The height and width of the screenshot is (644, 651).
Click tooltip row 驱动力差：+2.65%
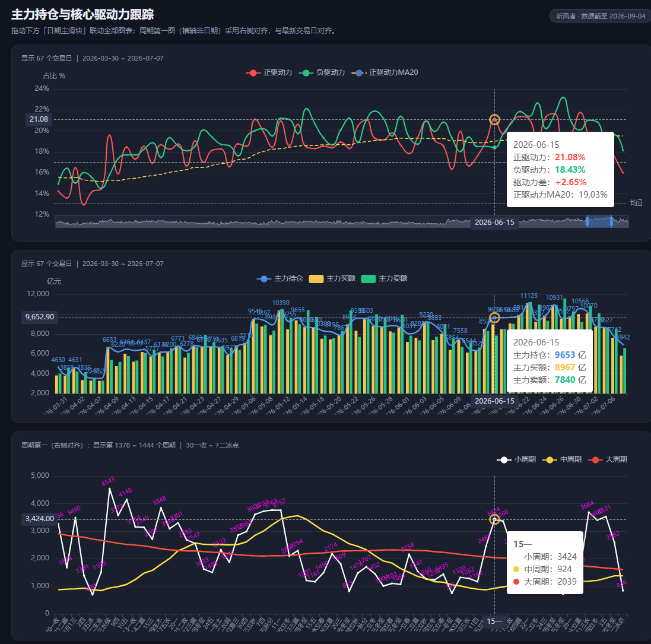pos(550,182)
